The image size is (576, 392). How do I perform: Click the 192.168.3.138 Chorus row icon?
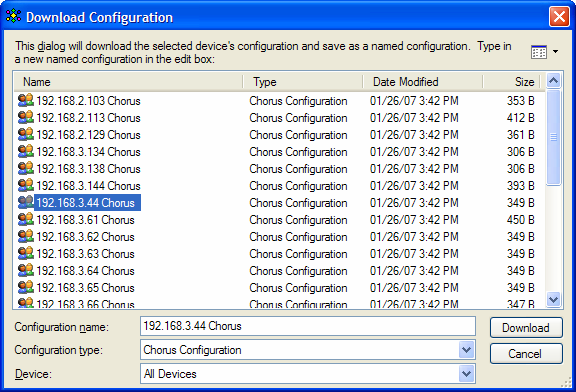[x=26, y=169]
